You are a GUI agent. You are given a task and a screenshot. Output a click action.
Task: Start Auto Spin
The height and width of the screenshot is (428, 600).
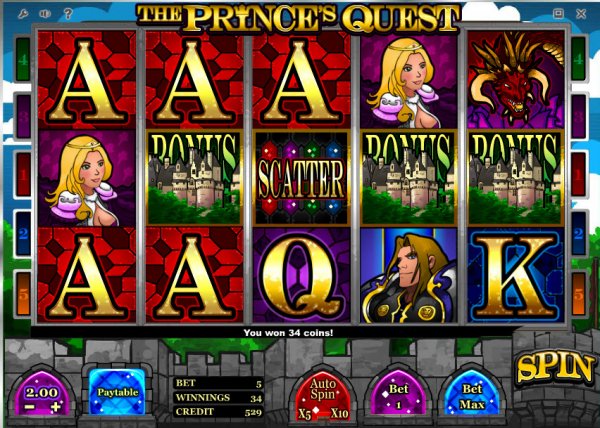(322, 389)
